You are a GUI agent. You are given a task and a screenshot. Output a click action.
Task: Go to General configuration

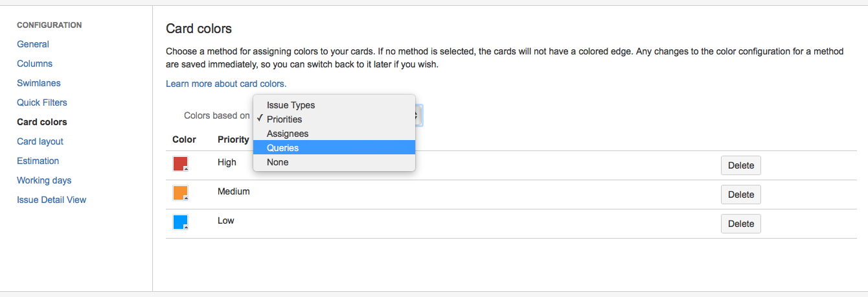pyautogui.click(x=33, y=44)
